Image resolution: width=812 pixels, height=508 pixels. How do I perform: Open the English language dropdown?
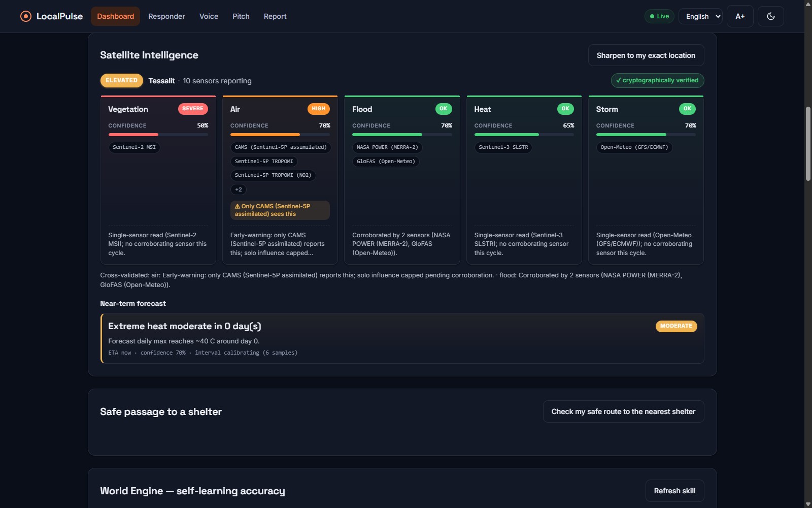click(700, 16)
